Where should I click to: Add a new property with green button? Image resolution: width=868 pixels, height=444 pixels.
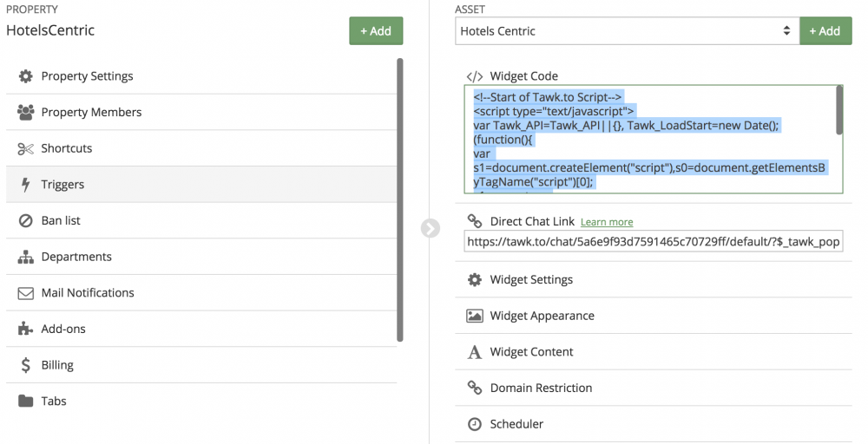click(376, 31)
